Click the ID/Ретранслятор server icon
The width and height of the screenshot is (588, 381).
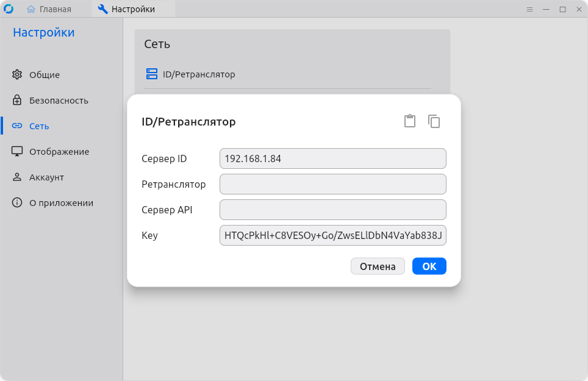point(152,74)
